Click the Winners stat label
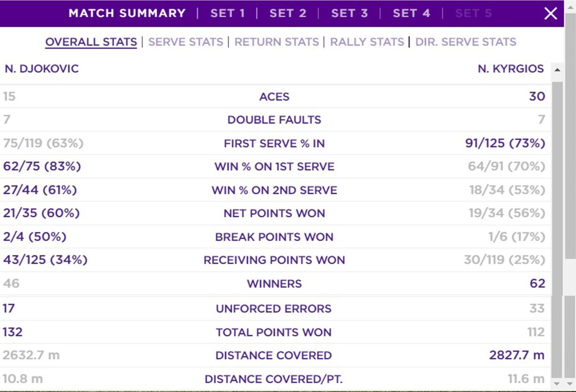Screen dimensions: 576x392 pyautogui.click(x=274, y=284)
